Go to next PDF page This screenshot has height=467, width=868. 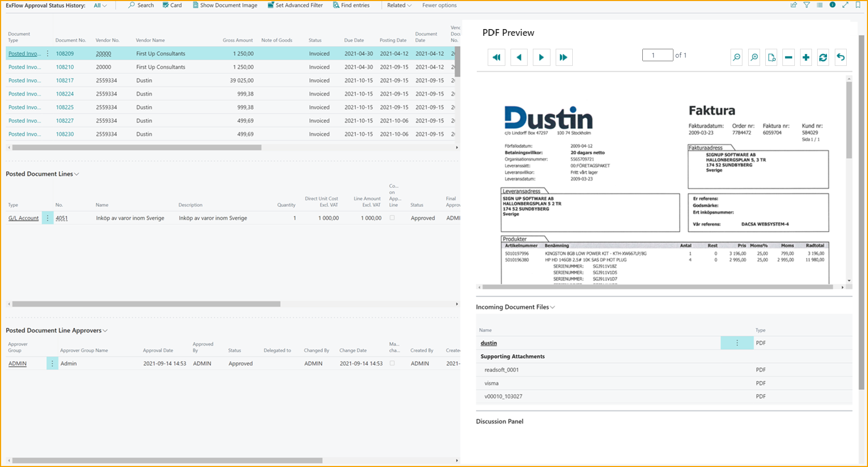[541, 58]
